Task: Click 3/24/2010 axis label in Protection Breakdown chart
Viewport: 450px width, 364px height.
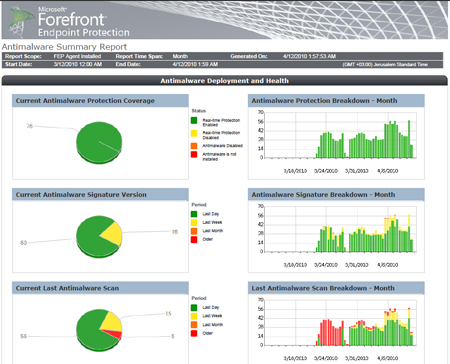Action: click(x=326, y=171)
